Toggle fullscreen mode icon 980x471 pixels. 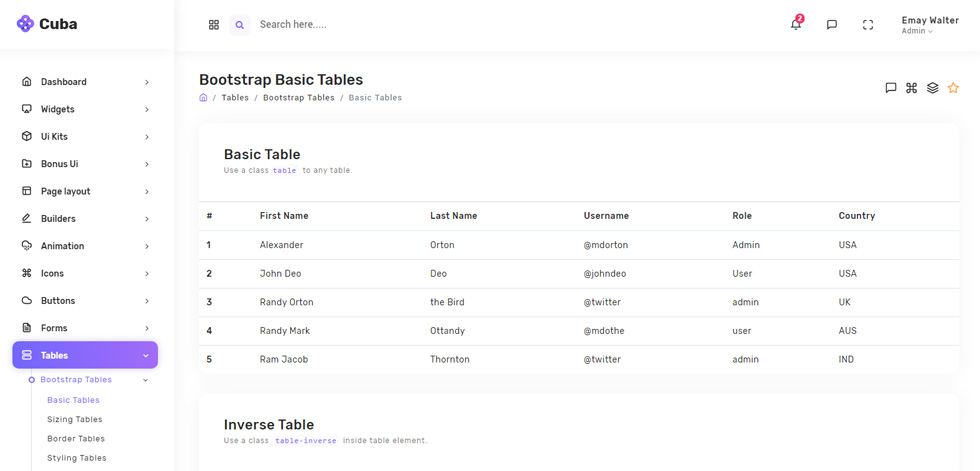(x=868, y=25)
